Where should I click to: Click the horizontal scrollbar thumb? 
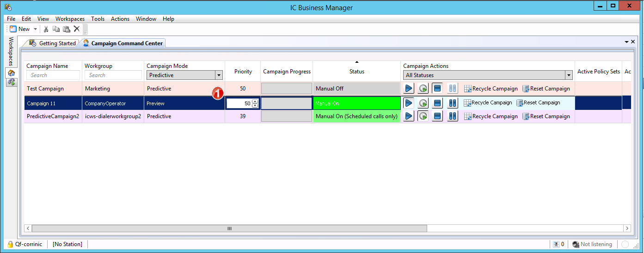(x=229, y=229)
